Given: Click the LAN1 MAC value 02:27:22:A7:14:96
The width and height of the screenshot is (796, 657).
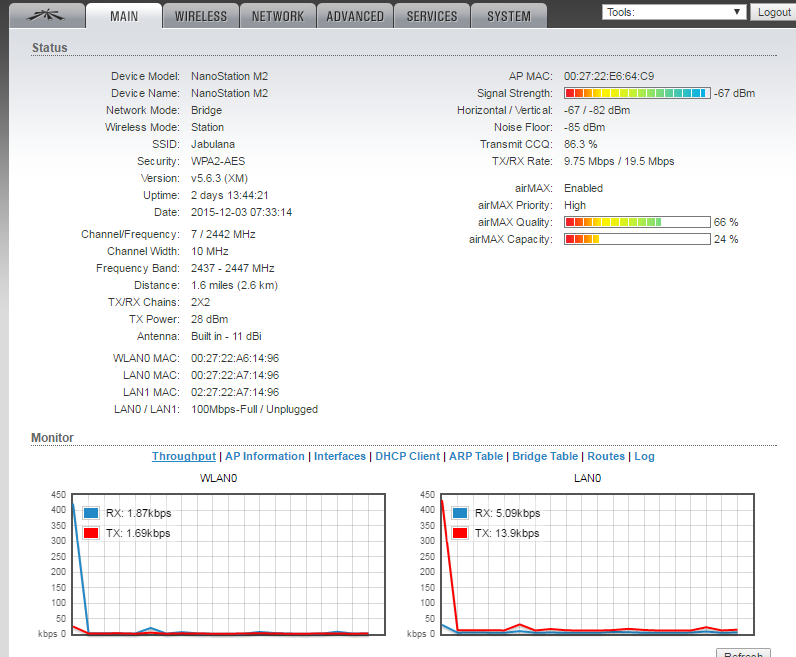Looking at the screenshot, I should [x=235, y=392].
